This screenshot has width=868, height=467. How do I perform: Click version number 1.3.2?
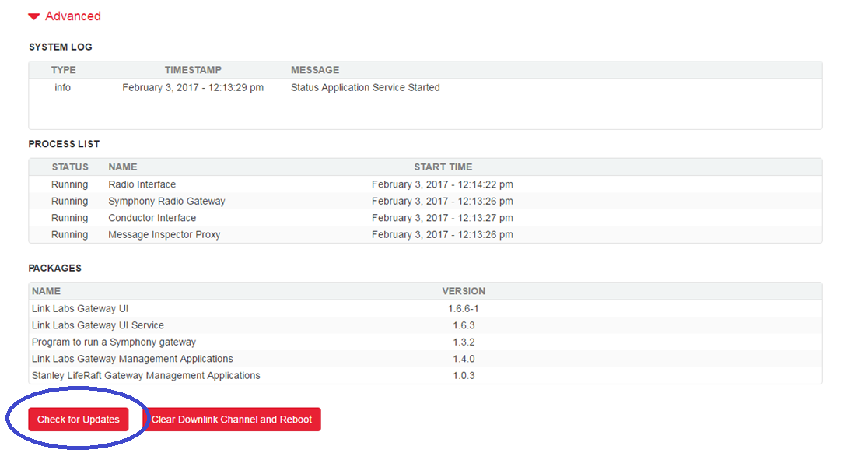tap(464, 342)
